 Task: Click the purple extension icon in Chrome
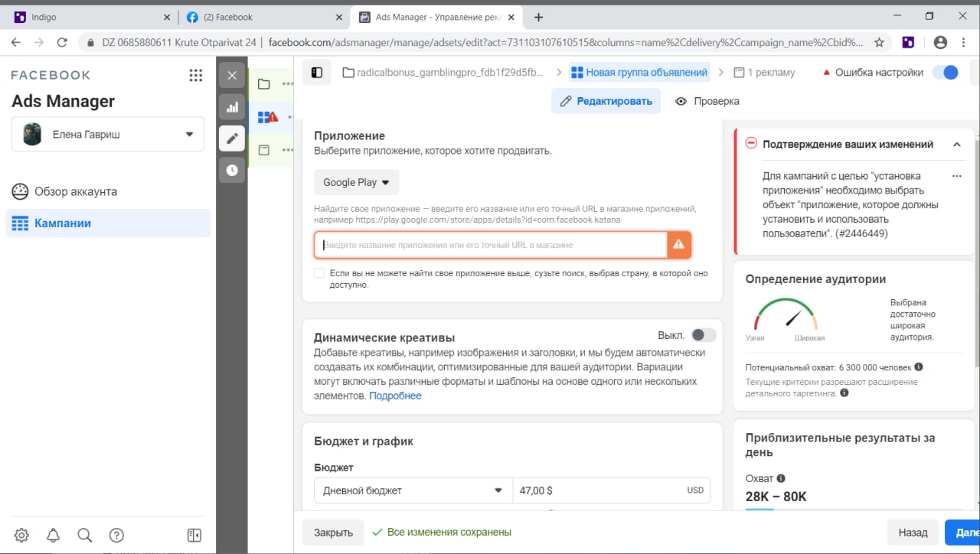click(x=907, y=42)
